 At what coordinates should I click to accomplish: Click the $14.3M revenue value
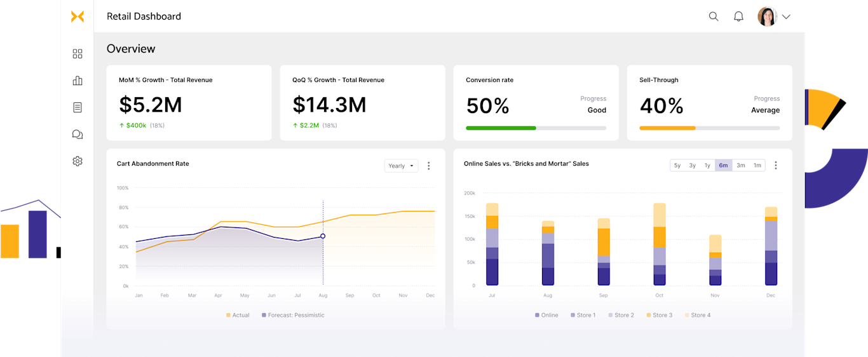tap(329, 105)
